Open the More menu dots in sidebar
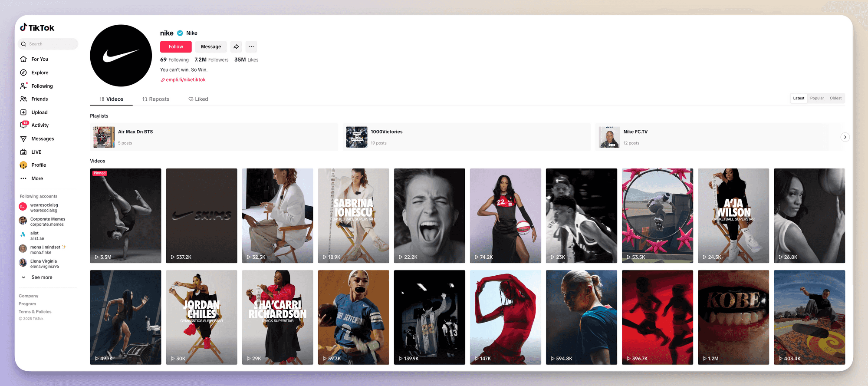 (23, 178)
